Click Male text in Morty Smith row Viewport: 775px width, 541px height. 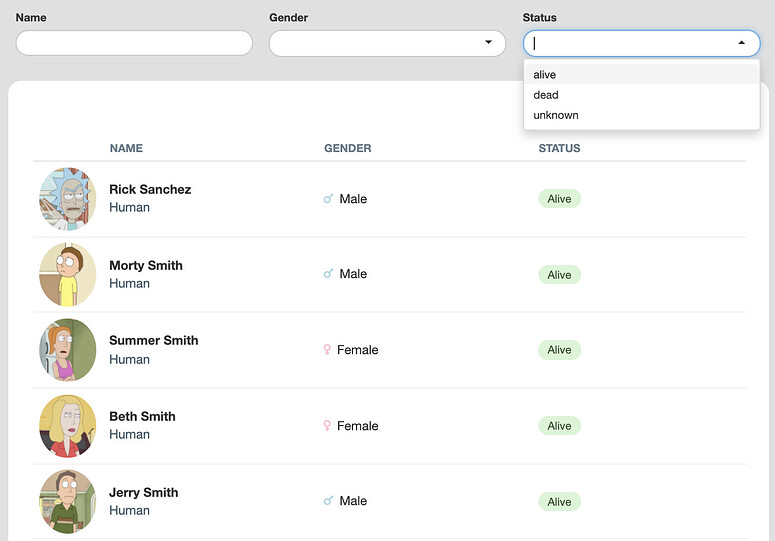coord(353,274)
